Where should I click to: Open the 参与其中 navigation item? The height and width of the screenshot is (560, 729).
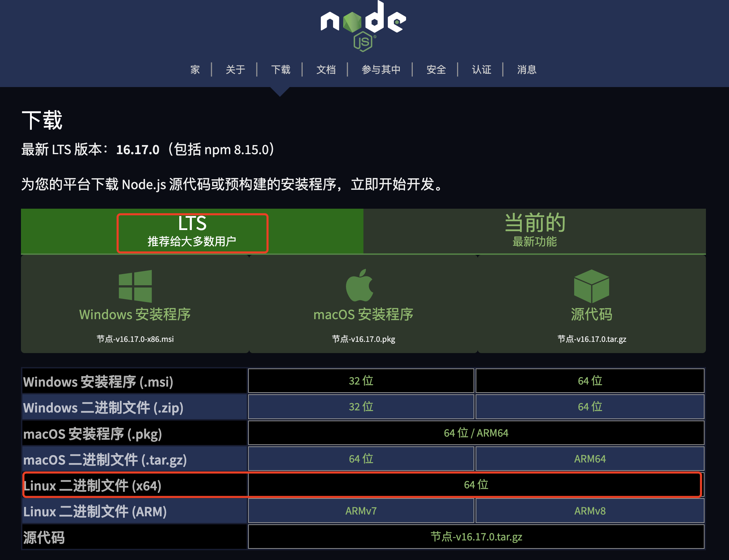381,70
